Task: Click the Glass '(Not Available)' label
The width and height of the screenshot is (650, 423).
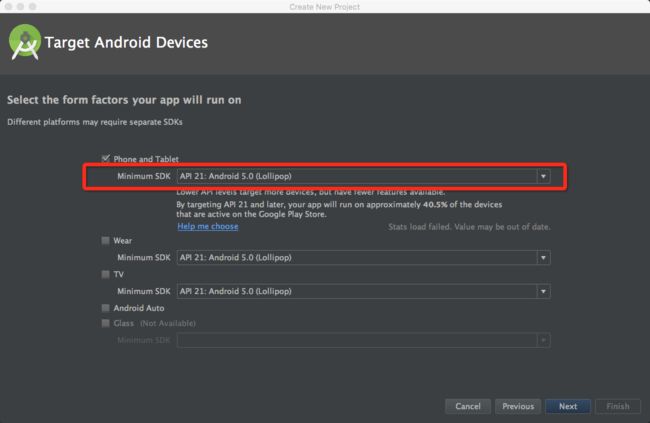Action: tap(168, 323)
